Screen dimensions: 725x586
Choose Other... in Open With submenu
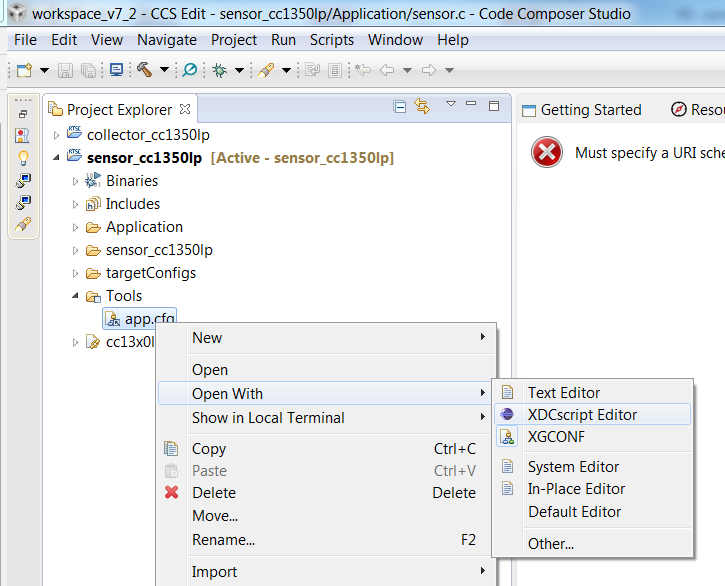click(593, 543)
